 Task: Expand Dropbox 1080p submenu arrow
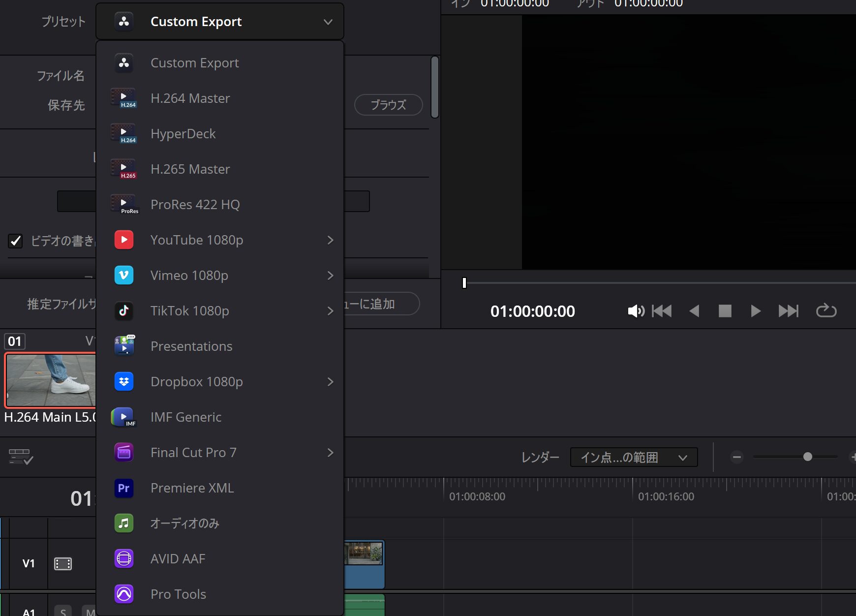tap(331, 382)
